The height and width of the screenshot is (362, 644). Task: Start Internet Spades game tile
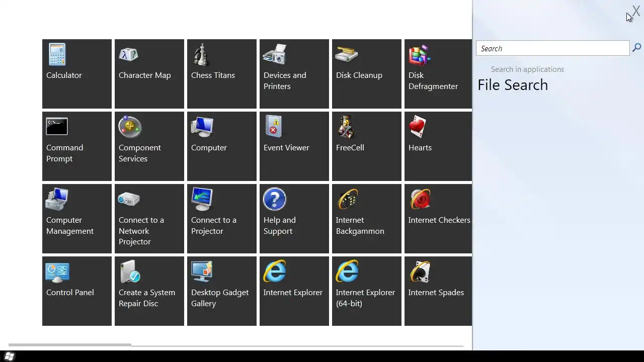[x=438, y=291]
